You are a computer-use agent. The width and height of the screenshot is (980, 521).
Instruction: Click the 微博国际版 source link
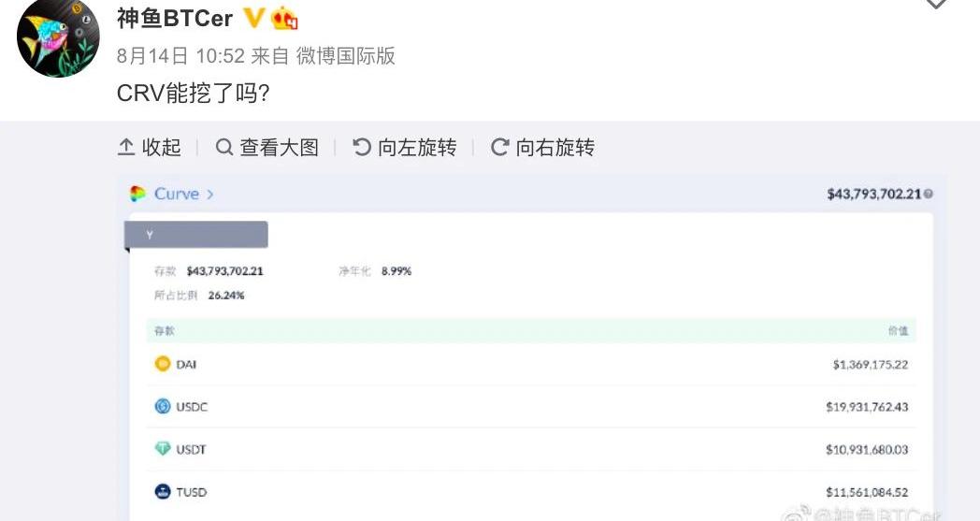point(346,56)
